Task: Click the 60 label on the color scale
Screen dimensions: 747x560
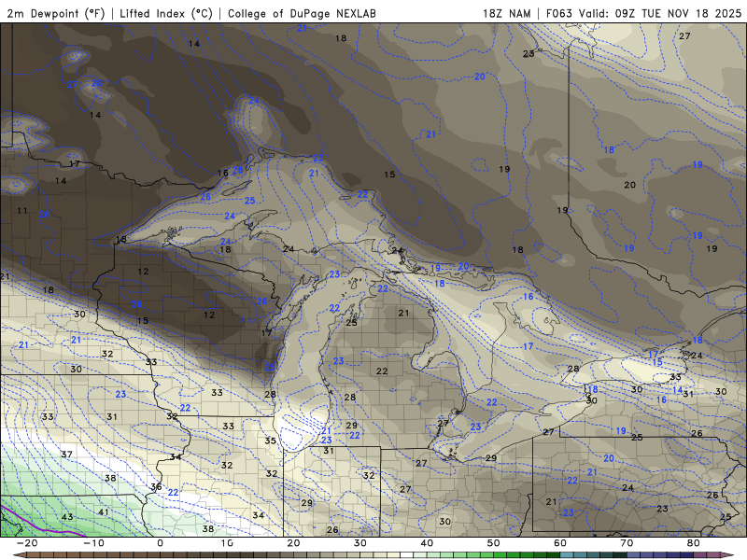Action: [560, 543]
